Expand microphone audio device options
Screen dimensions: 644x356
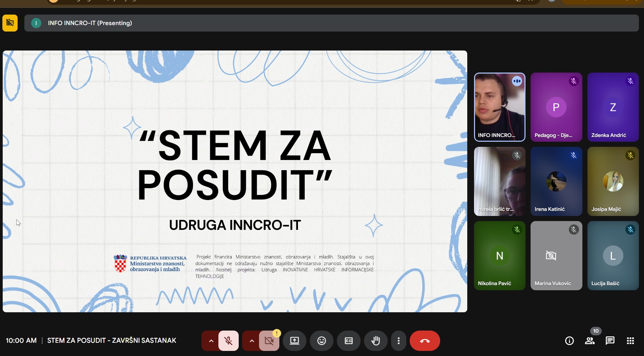coord(211,341)
